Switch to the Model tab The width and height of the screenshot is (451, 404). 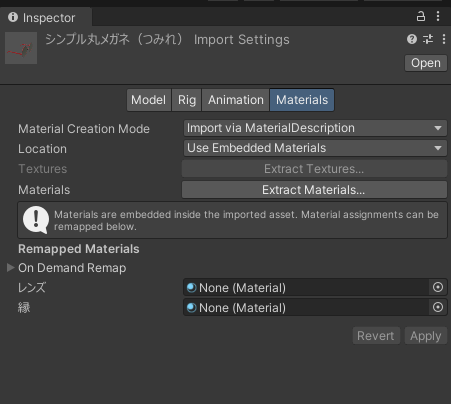pyautogui.click(x=149, y=100)
